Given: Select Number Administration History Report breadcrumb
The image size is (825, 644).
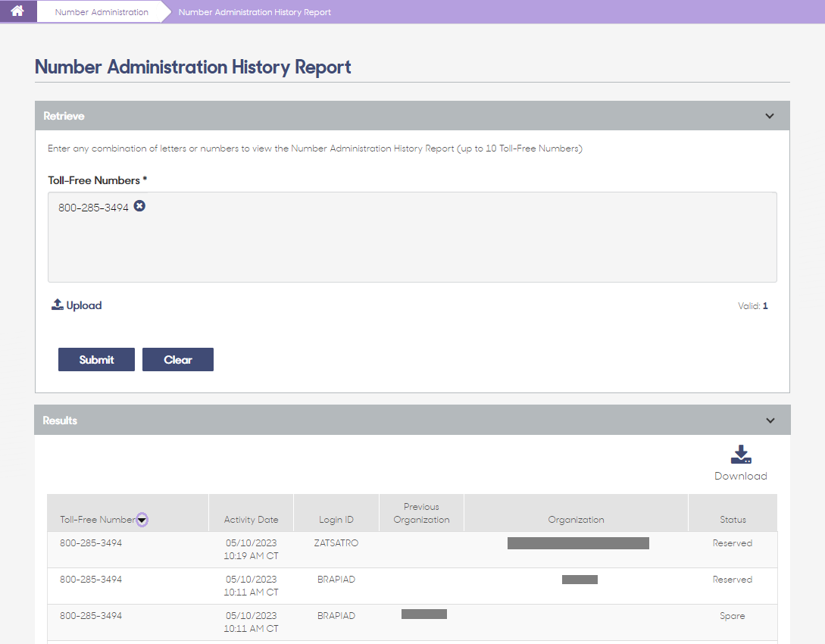Looking at the screenshot, I should 255,12.
